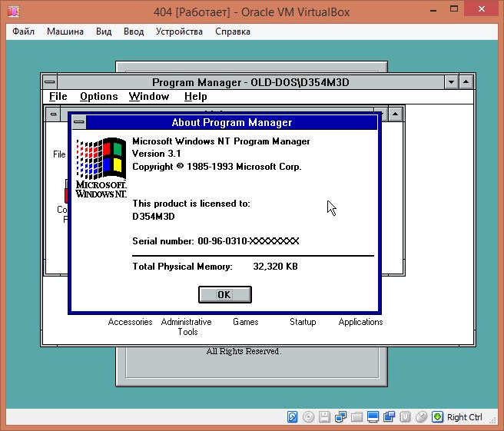Viewport: 504px width, 431px height.
Task: Open the inner group window control menu box
Action: 53,114
